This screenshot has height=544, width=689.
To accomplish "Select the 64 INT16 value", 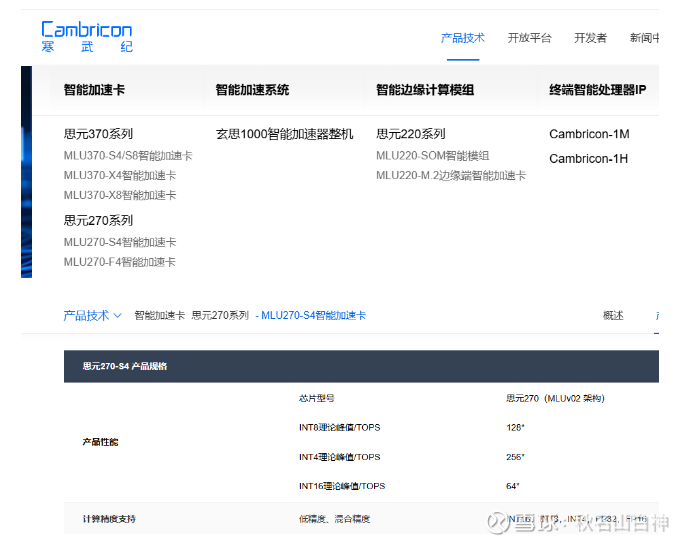I will tap(513, 486).
